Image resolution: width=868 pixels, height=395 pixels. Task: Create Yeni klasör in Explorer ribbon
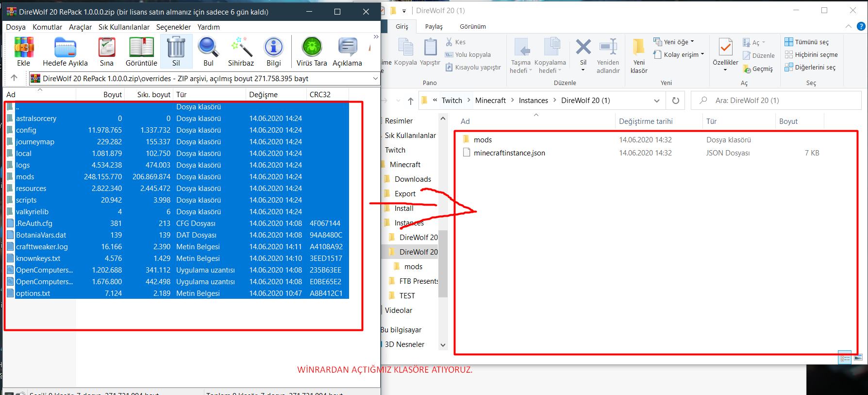(x=639, y=56)
